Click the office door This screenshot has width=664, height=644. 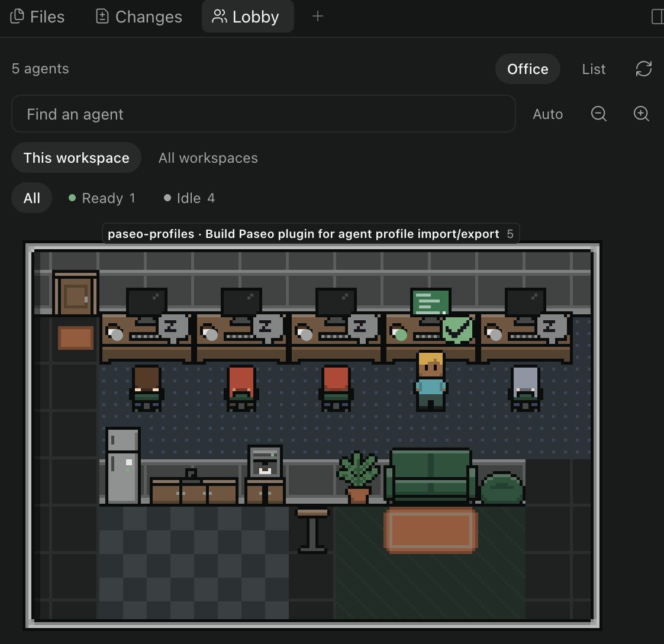[76, 293]
